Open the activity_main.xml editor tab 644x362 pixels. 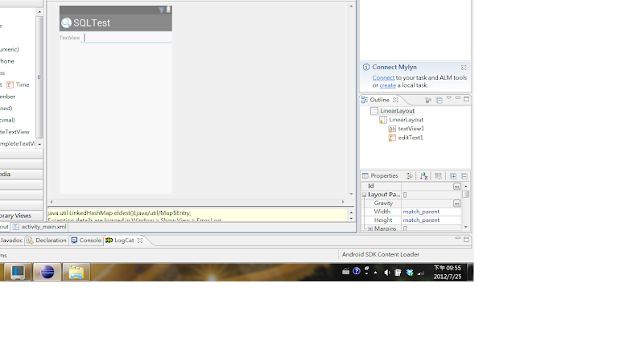tap(39, 227)
